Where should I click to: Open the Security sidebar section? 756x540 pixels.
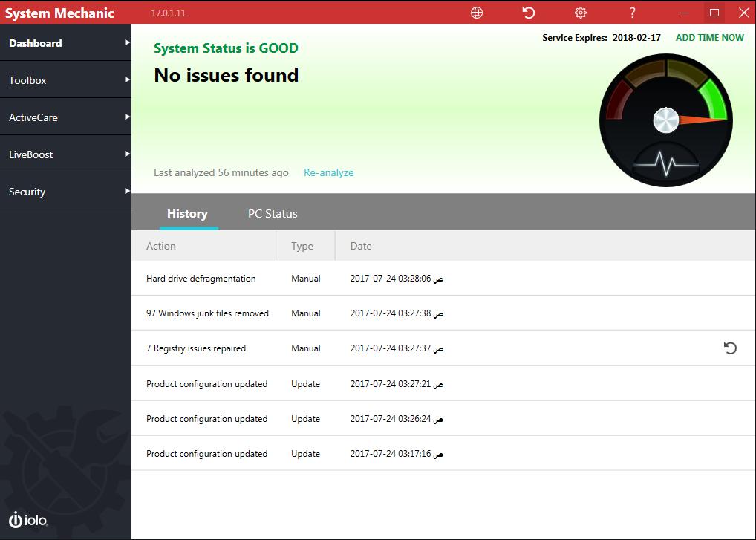(65, 192)
